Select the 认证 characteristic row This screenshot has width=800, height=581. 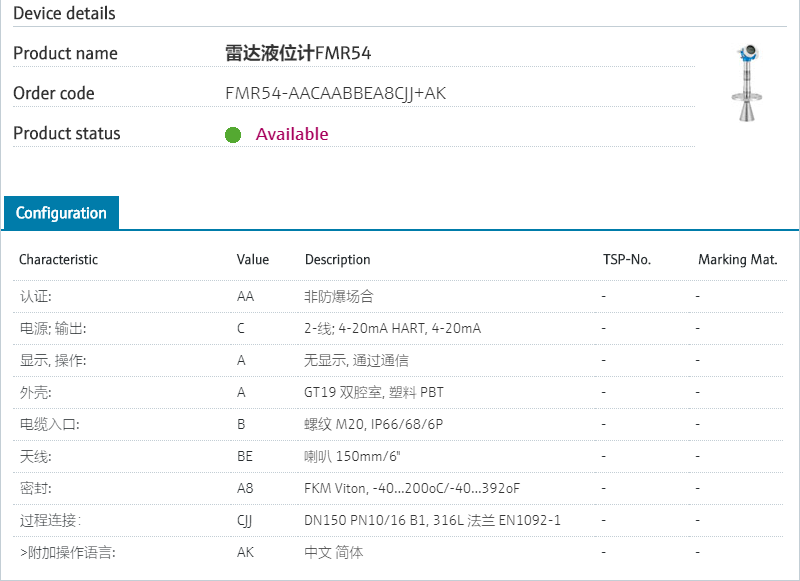35,296
